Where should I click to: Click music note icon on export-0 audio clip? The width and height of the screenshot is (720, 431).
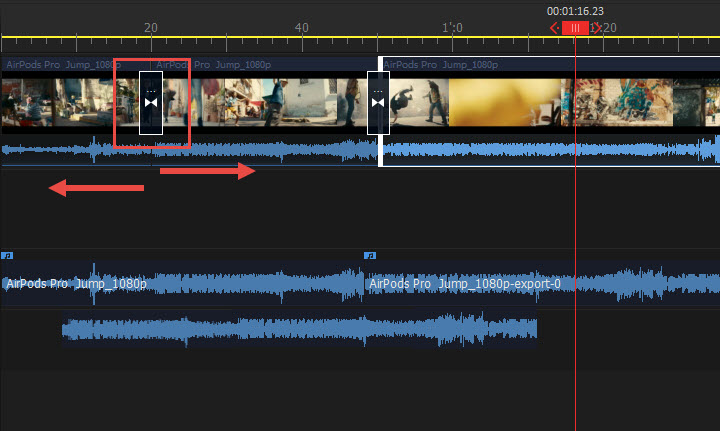point(370,256)
